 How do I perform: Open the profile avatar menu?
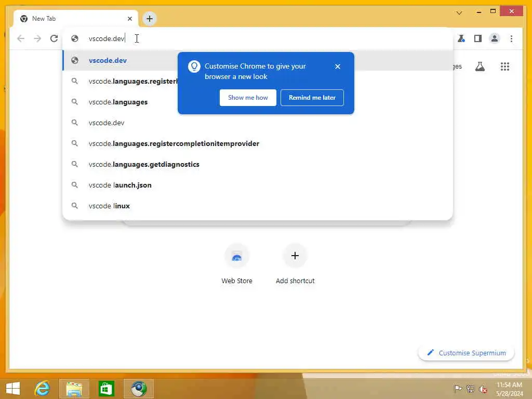(x=495, y=38)
